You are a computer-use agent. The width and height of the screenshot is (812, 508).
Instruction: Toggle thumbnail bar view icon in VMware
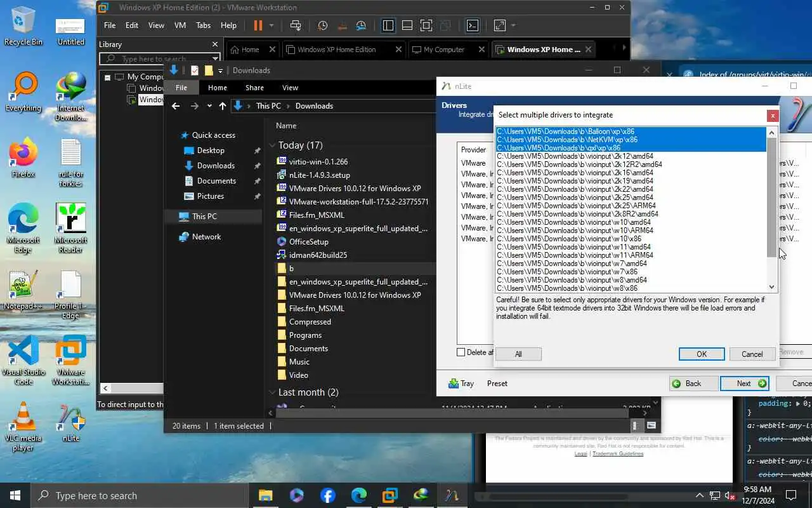[407, 25]
